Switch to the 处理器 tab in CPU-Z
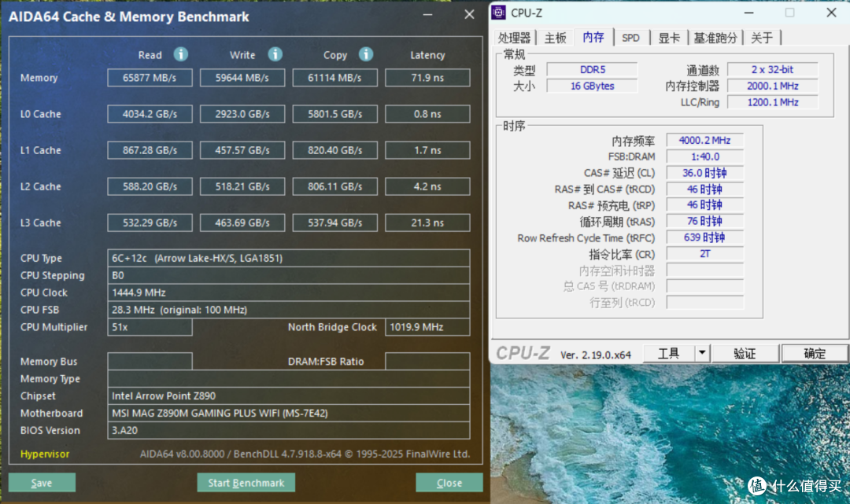850x504 pixels. [x=514, y=38]
